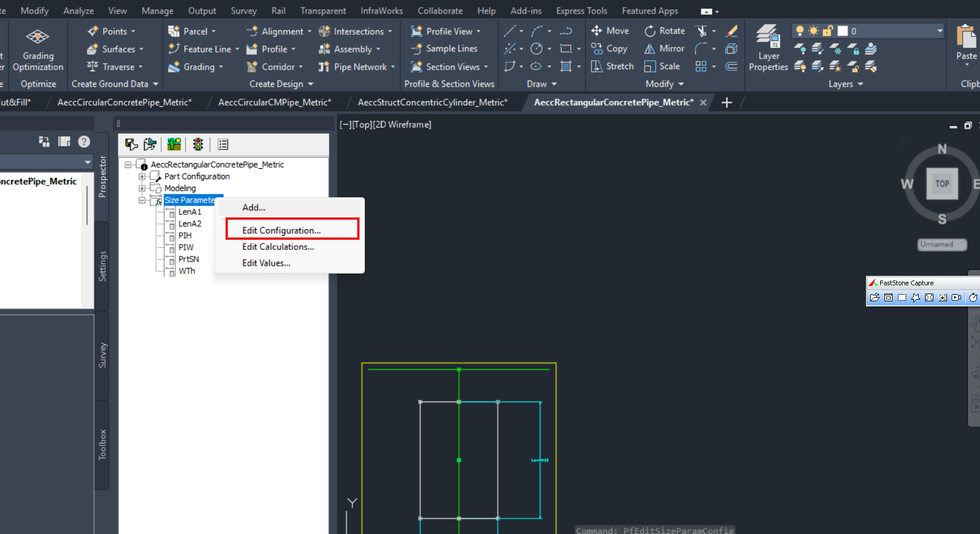Click the Save Part Family toolbar icon

pyautogui.click(x=132, y=144)
